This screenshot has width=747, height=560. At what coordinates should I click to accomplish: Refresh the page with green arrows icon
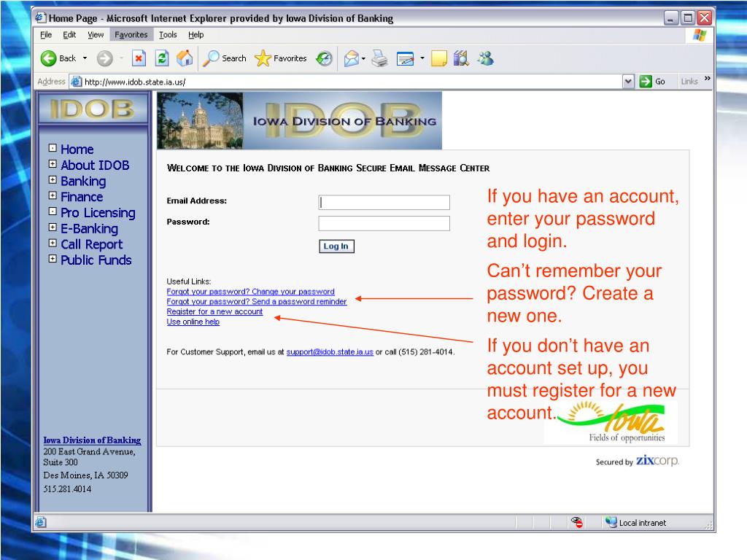pyautogui.click(x=162, y=58)
